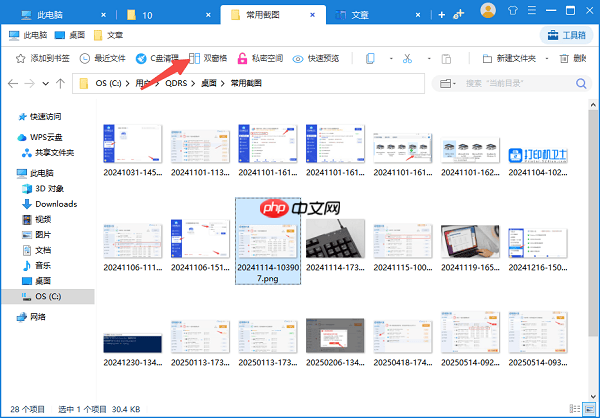This screenshot has height=418, width=600.
Task: Open a new tab with plus
Action: [x=442, y=15]
